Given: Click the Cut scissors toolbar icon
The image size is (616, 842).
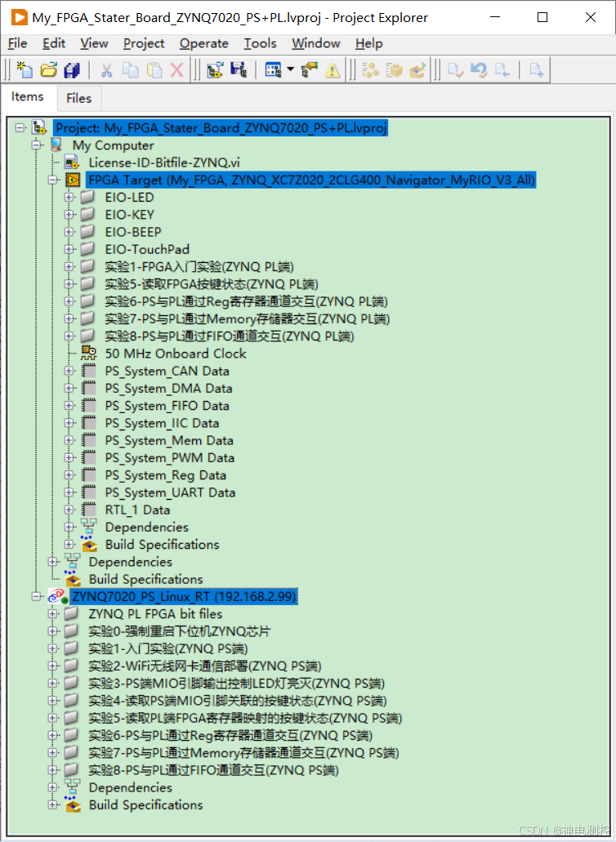Looking at the screenshot, I should [106, 69].
